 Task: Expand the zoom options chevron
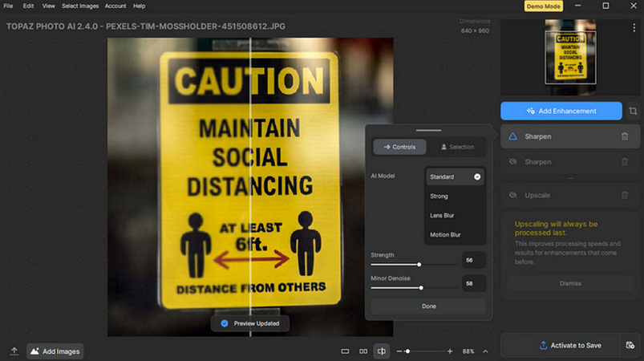click(x=485, y=351)
